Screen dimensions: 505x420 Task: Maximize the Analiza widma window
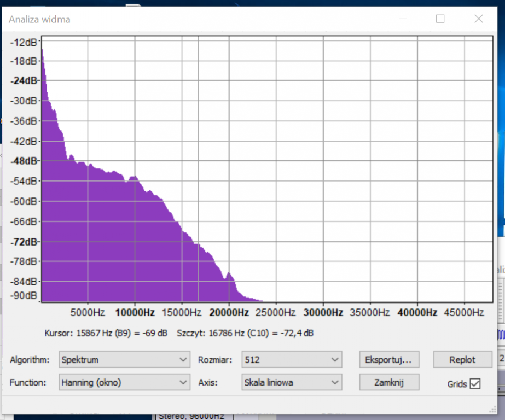tap(440, 19)
